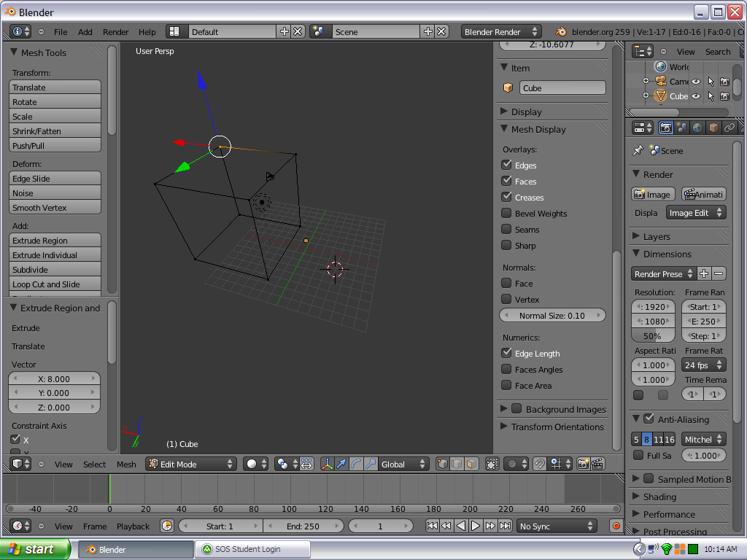This screenshot has width=747, height=560.
Task: Open the Object properties cube icon
Action: point(714,127)
